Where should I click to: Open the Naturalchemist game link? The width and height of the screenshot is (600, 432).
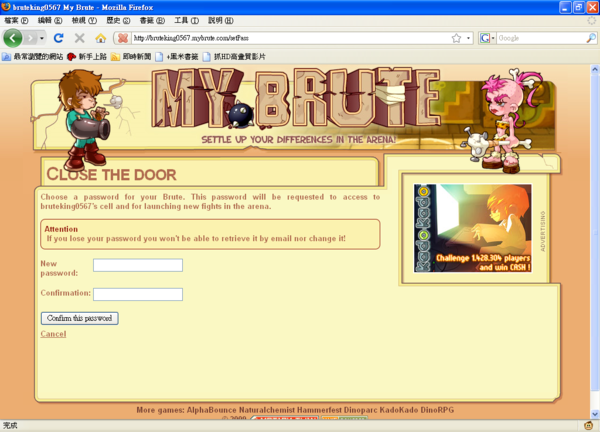click(267, 410)
